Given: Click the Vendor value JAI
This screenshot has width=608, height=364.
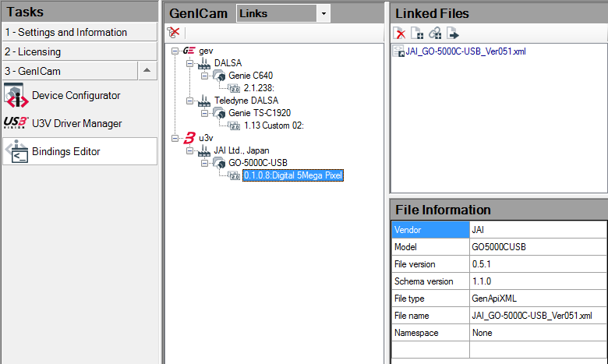Looking at the screenshot, I should click(x=478, y=229).
